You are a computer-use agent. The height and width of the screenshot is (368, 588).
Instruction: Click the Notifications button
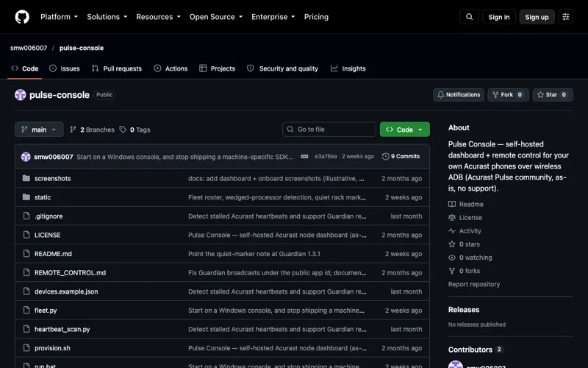[459, 95]
